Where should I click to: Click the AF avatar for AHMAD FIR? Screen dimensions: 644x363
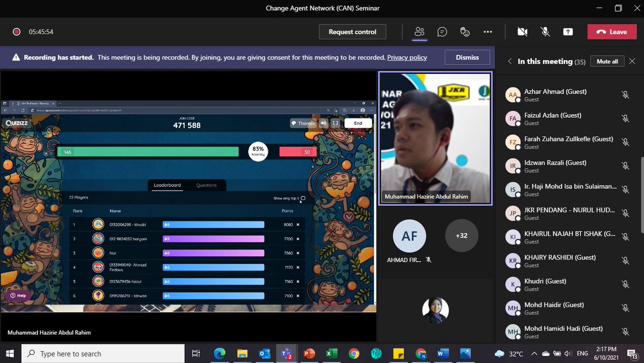409,235
